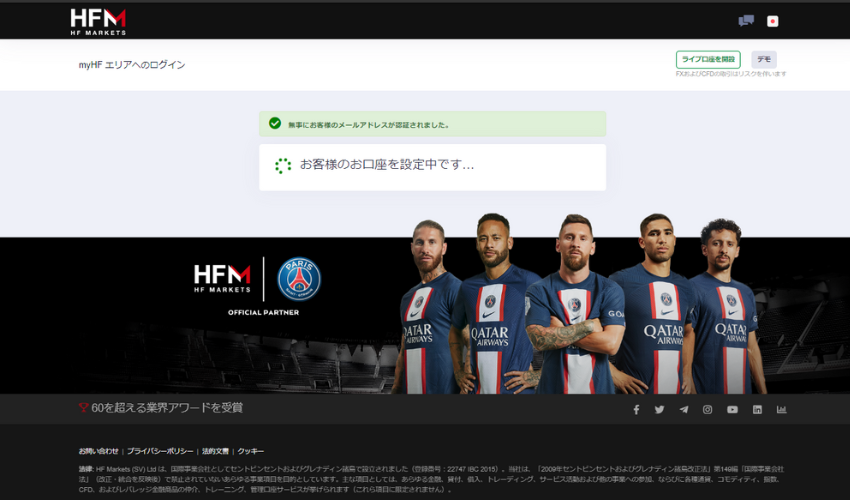Click the HF Markets (SV) Ltd legal disclaimer

tap(432, 479)
